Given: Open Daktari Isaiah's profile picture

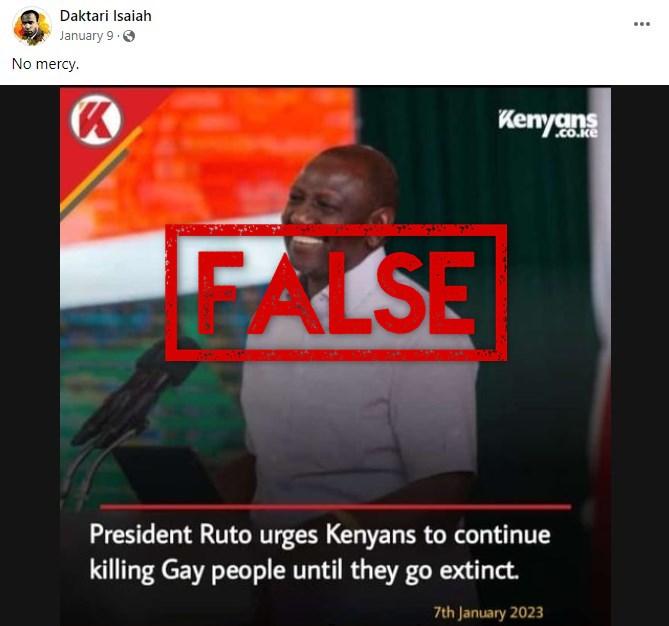Looking at the screenshot, I should pyautogui.click(x=32, y=26).
